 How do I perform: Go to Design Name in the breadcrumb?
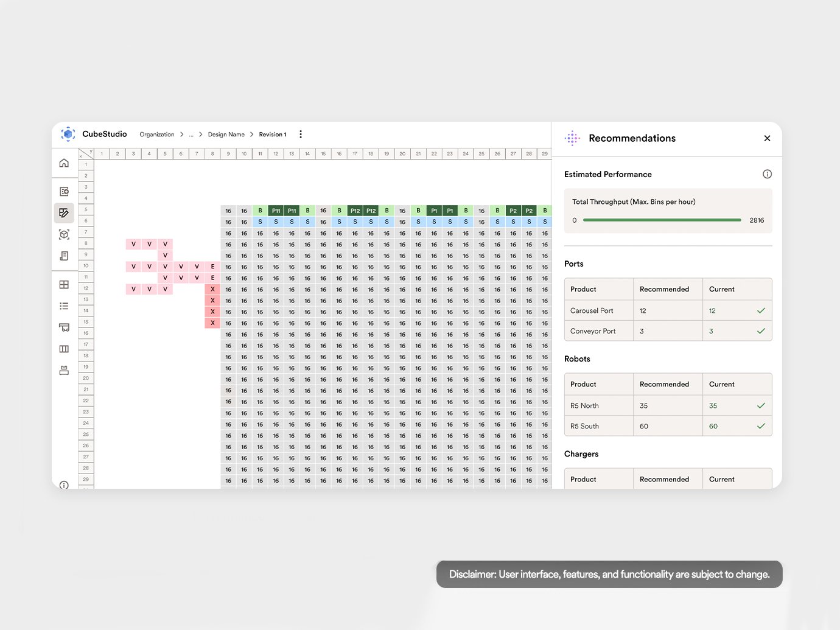coord(226,135)
